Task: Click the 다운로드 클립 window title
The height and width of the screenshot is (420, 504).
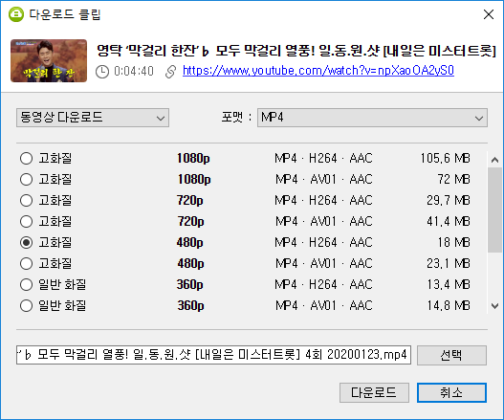Action: [65, 14]
